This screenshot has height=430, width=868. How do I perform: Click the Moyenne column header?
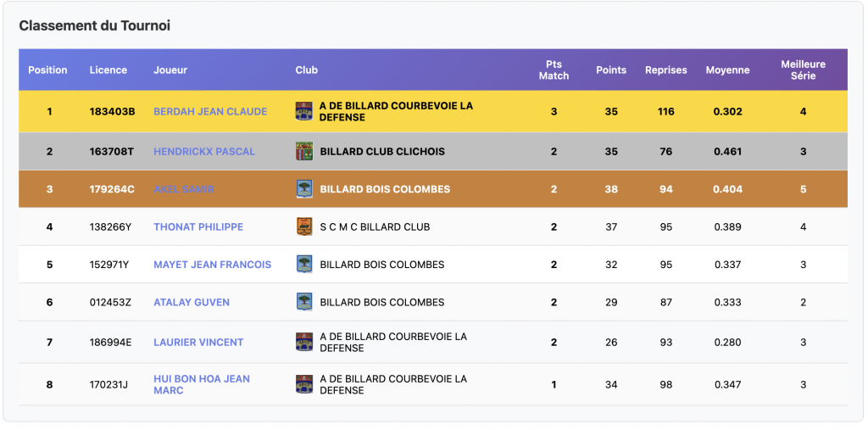(x=727, y=70)
